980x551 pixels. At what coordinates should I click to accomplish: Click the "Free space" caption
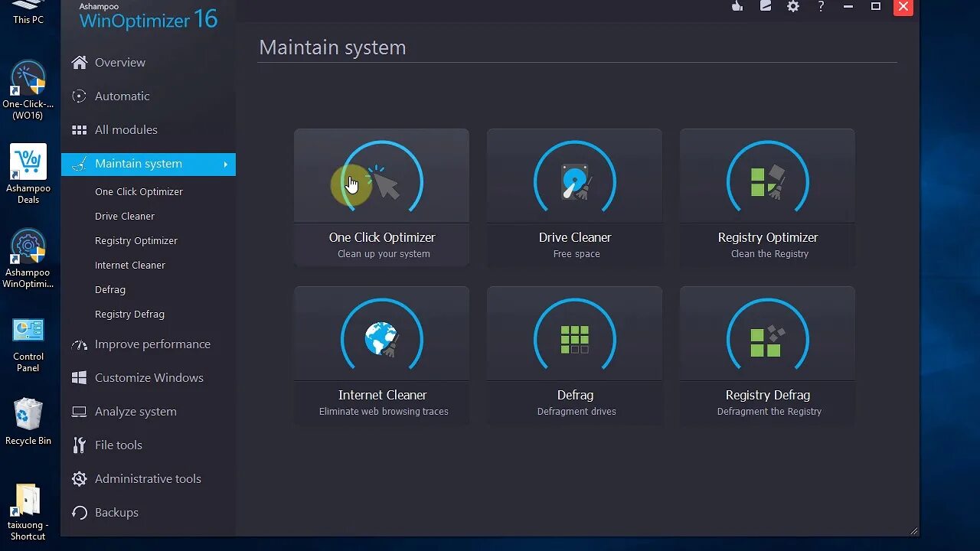(x=577, y=254)
